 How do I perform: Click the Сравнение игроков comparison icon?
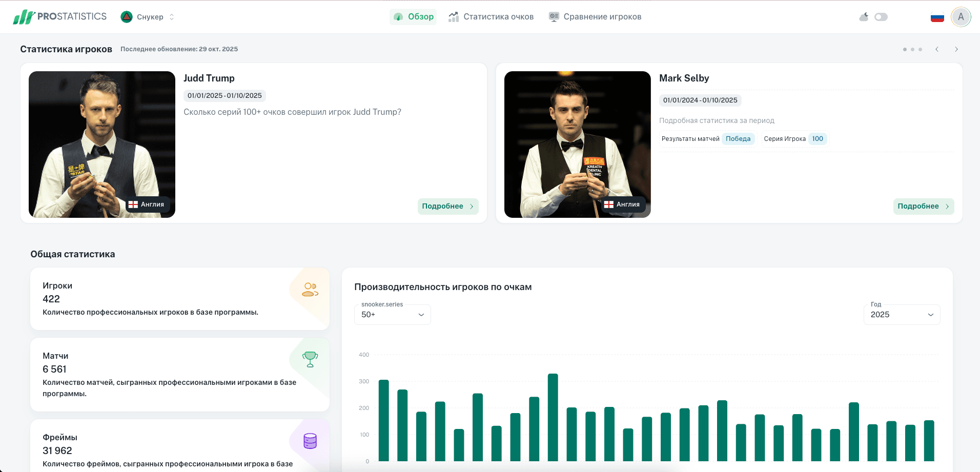point(554,16)
